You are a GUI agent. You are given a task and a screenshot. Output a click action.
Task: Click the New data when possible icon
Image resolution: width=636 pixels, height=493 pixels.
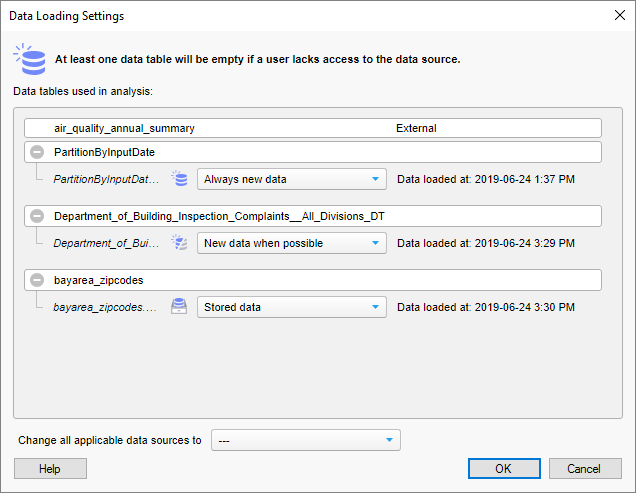tap(180, 243)
